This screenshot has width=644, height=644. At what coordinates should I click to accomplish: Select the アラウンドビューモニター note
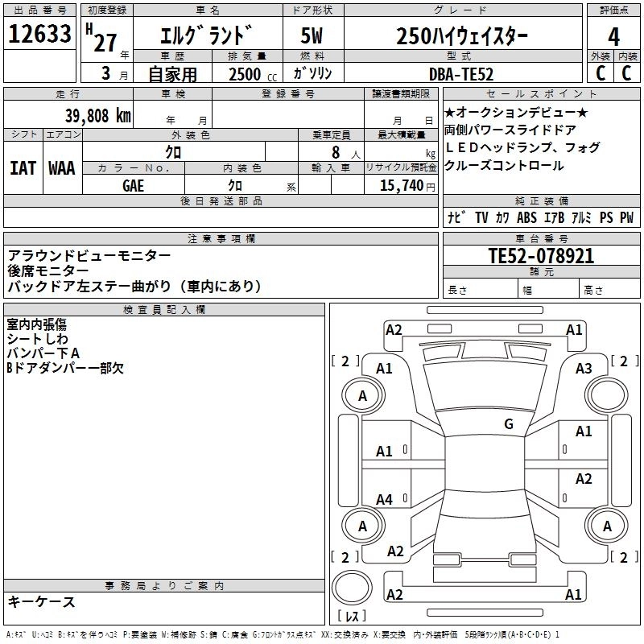click(x=89, y=255)
